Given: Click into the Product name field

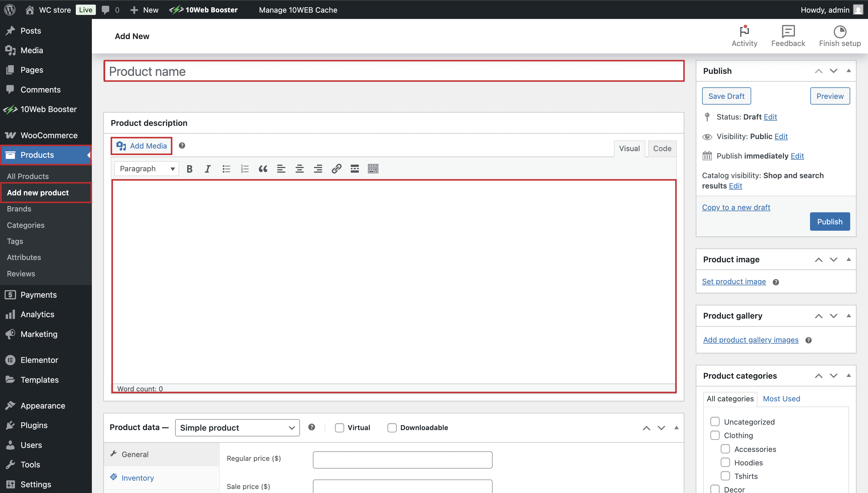Looking at the screenshot, I should coord(394,72).
